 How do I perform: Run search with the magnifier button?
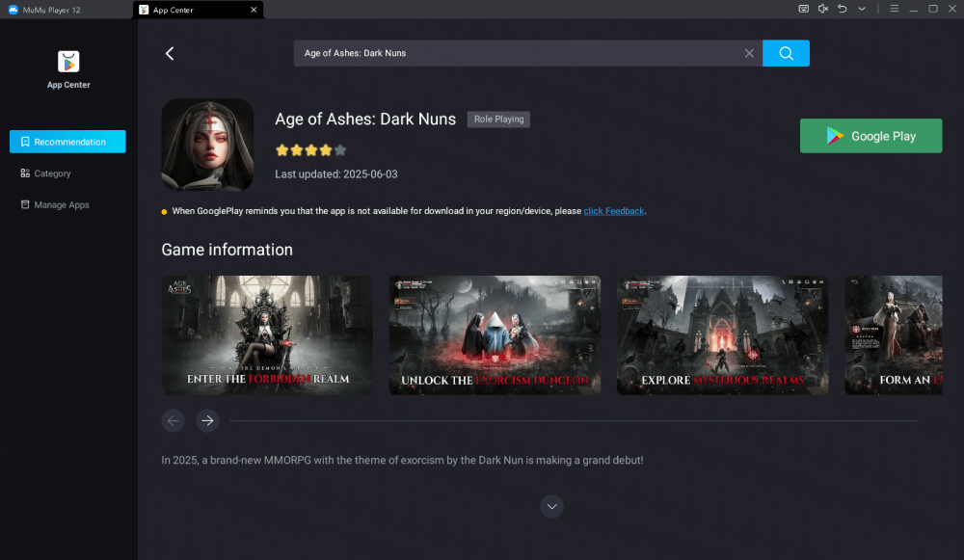tap(786, 53)
